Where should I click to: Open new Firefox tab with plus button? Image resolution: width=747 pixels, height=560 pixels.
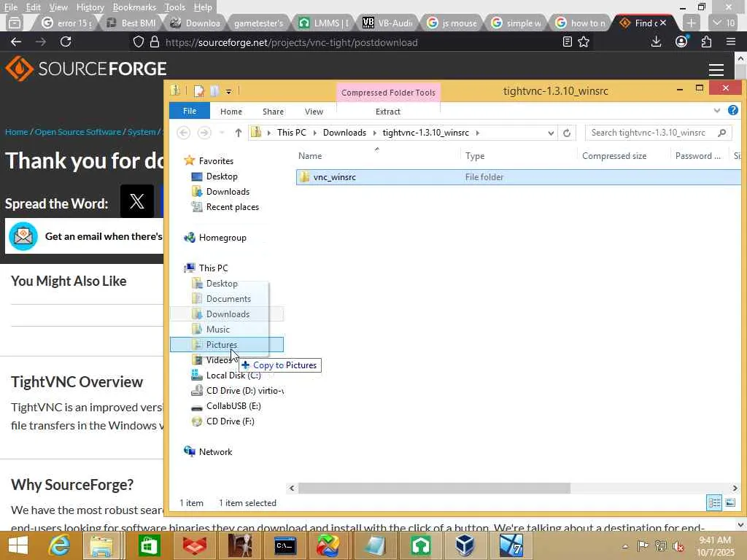point(691,23)
